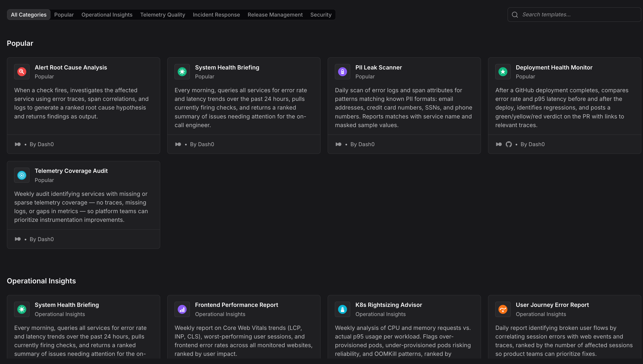Click the 'Popular' section heading
Screen dimensions: 643x364
coord(20,43)
